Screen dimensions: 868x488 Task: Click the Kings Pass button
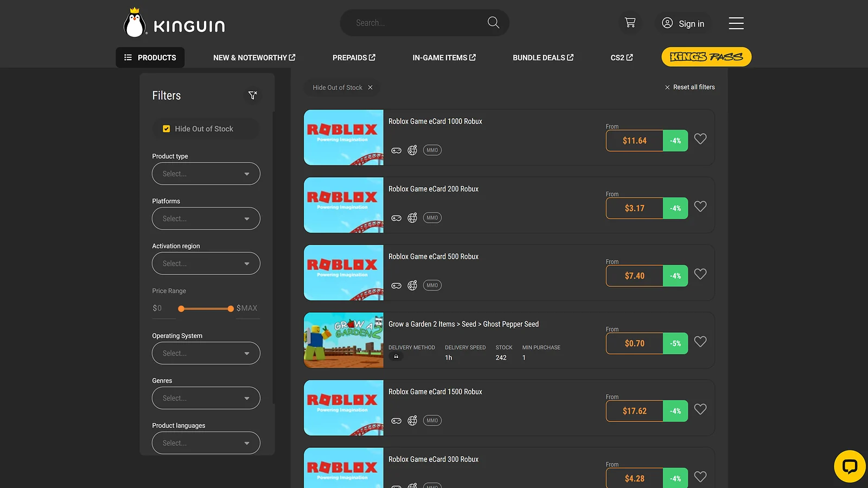pos(706,57)
